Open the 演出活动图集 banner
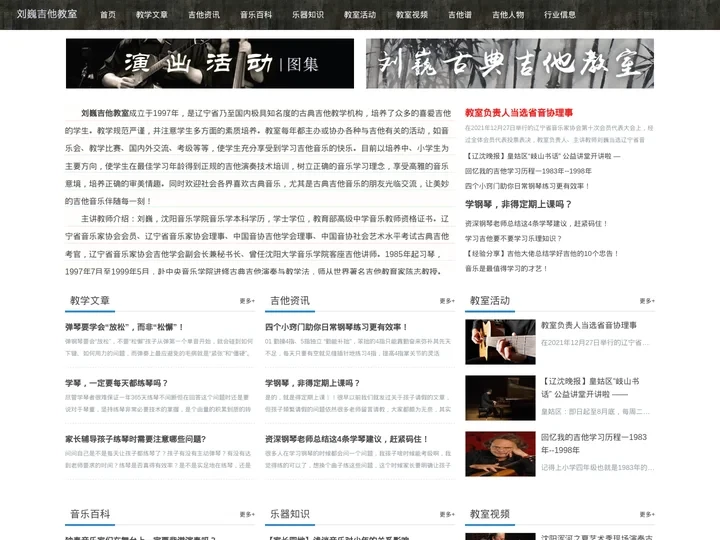The height and width of the screenshot is (540, 720). 210,63
